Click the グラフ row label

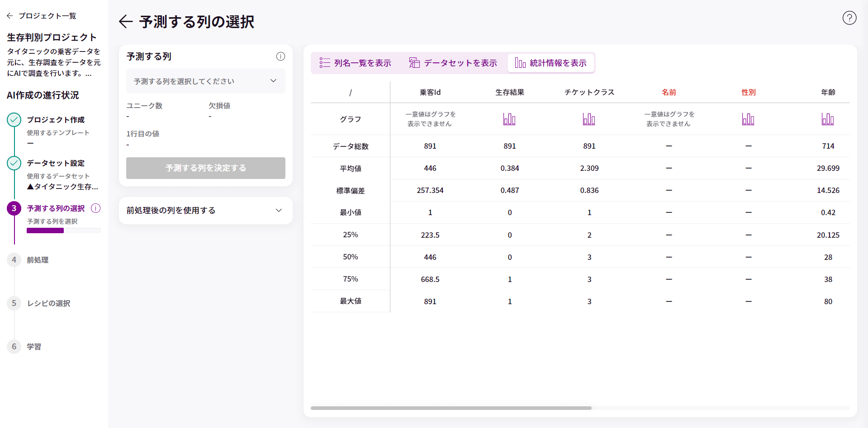click(351, 119)
